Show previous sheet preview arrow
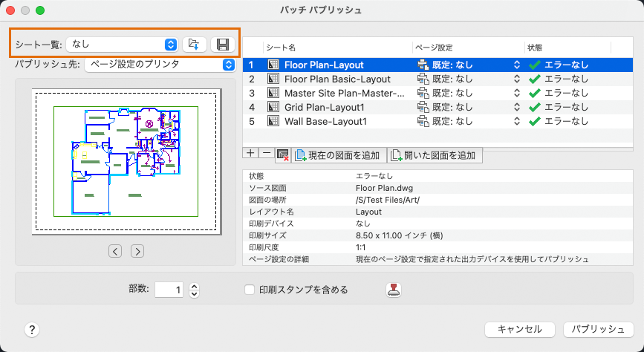The width and height of the screenshot is (644, 352). click(x=115, y=251)
